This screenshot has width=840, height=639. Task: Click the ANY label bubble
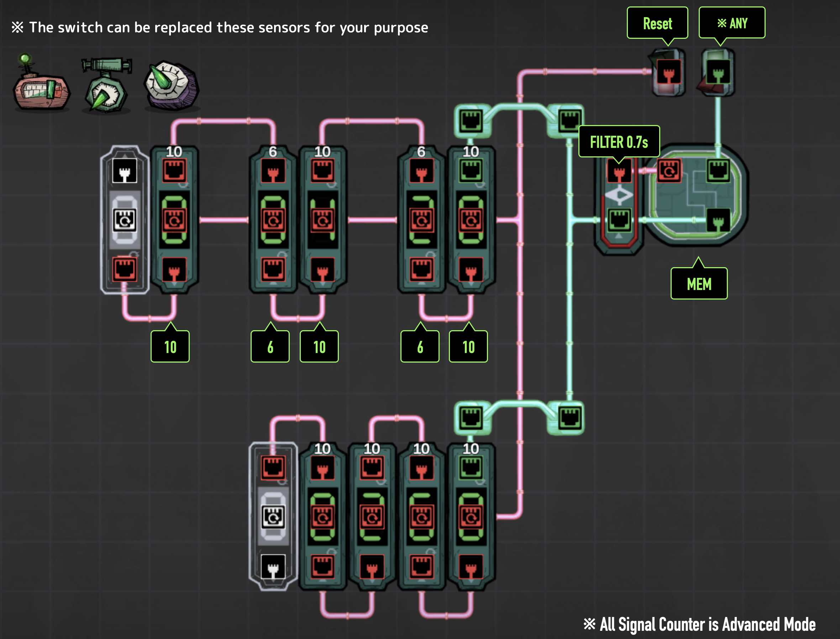click(732, 23)
